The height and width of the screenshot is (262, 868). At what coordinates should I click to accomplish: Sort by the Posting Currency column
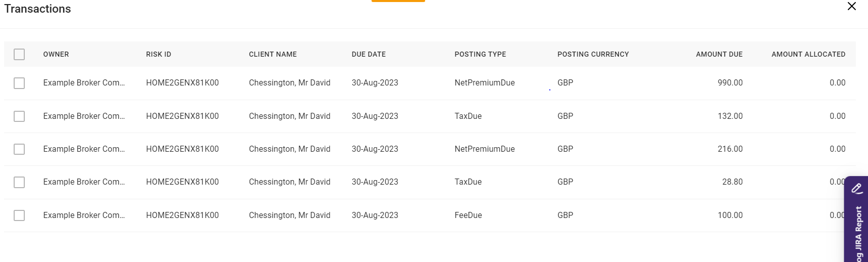pyautogui.click(x=593, y=54)
